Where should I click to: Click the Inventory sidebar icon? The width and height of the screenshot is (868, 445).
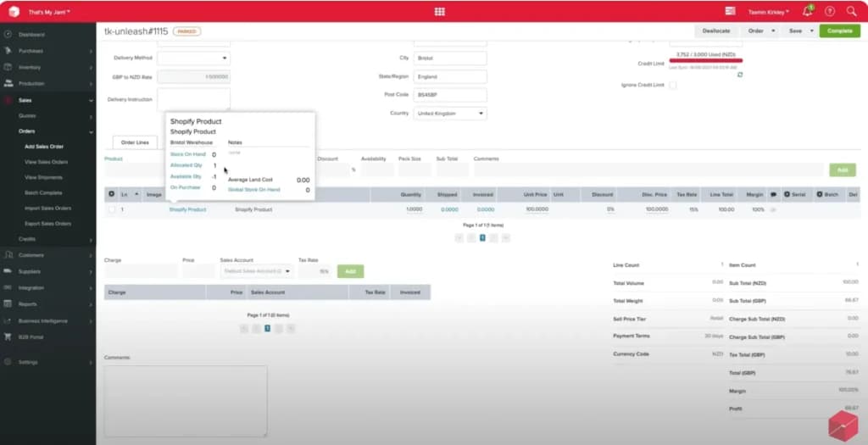pyautogui.click(x=8, y=67)
